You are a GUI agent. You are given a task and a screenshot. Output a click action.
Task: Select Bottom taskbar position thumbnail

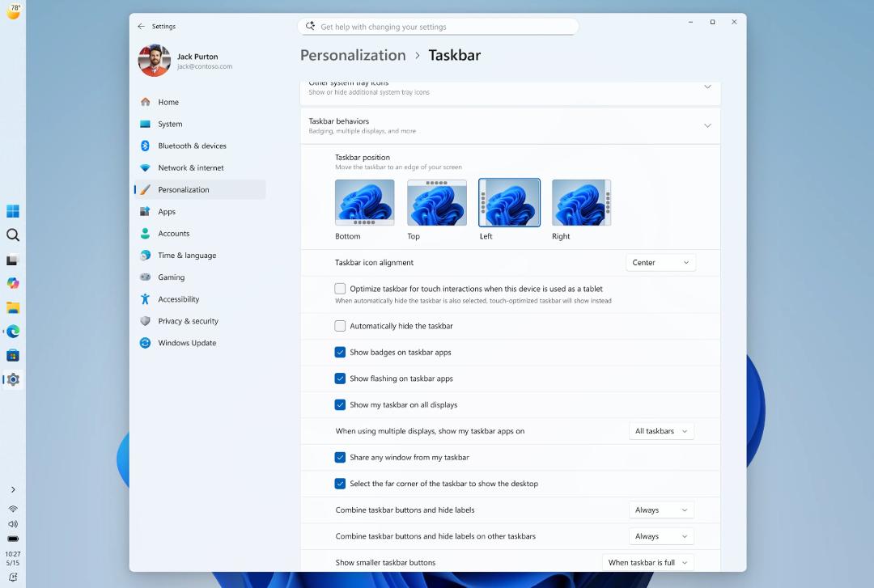coord(364,202)
